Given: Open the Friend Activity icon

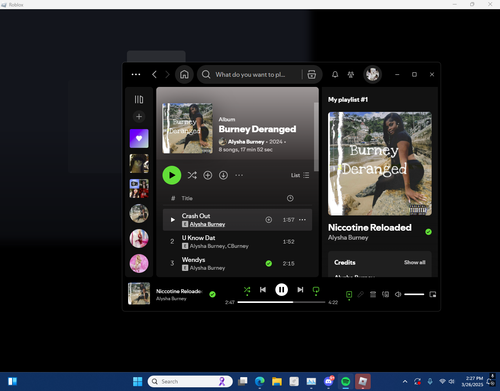Looking at the screenshot, I should (351, 74).
